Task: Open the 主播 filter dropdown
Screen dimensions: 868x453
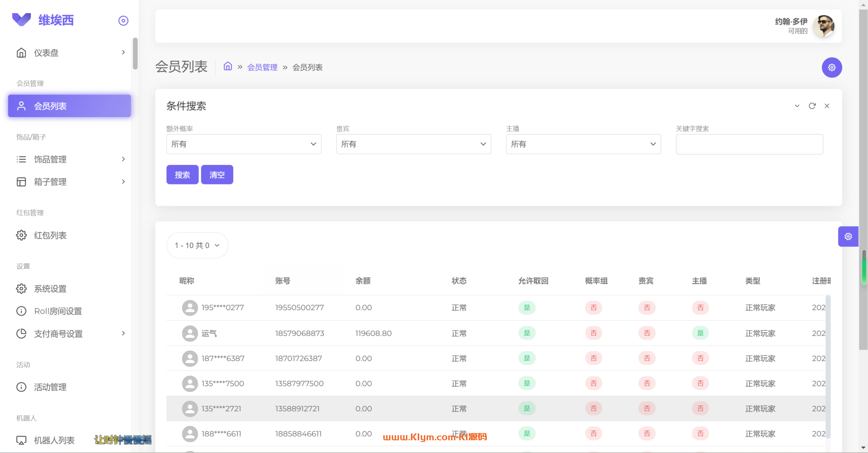Action: tap(583, 144)
